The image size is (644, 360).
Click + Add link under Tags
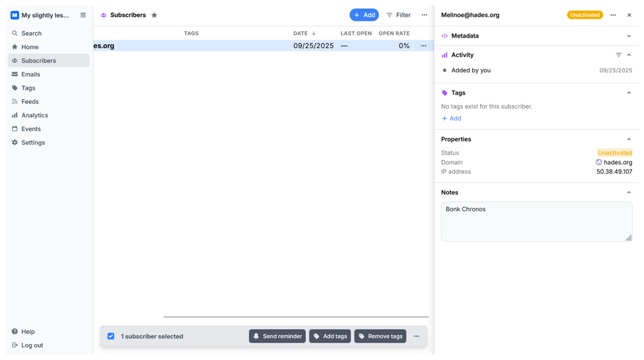pyautogui.click(x=451, y=118)
